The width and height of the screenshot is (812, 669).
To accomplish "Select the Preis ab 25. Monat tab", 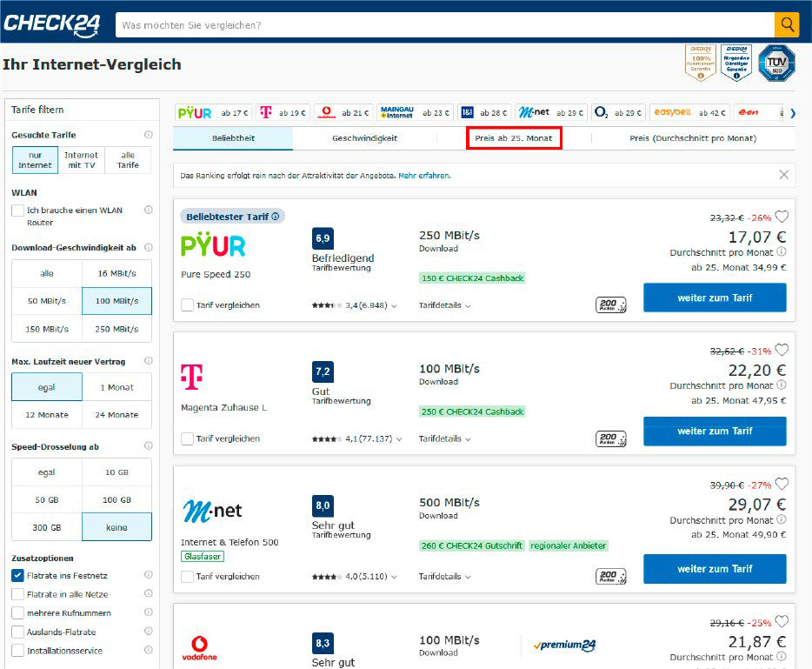I will point(514,137).
